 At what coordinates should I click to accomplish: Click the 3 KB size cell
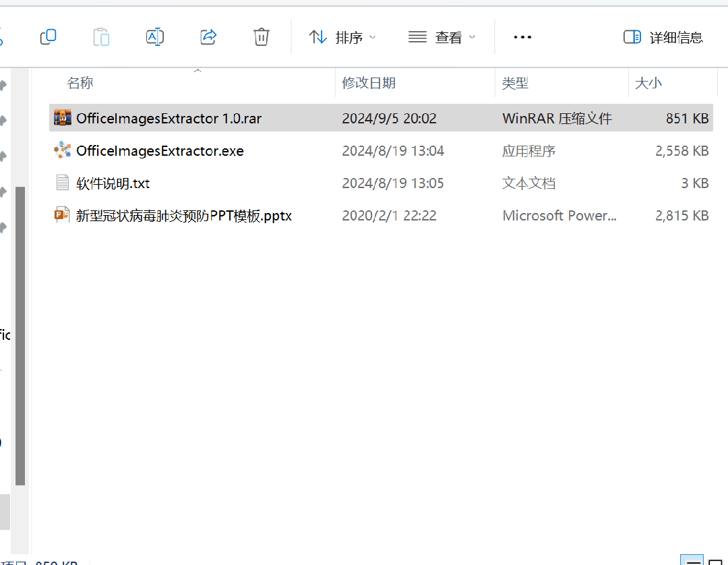[x=695, y=183]
